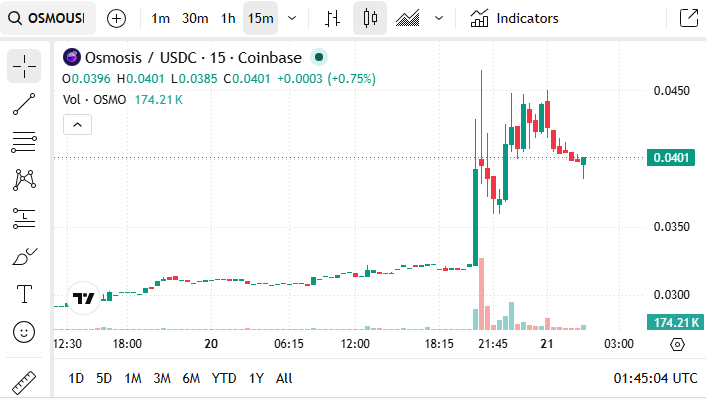
Task: Select the crosshair cursor tool
Action: click(x=24, y=67)
